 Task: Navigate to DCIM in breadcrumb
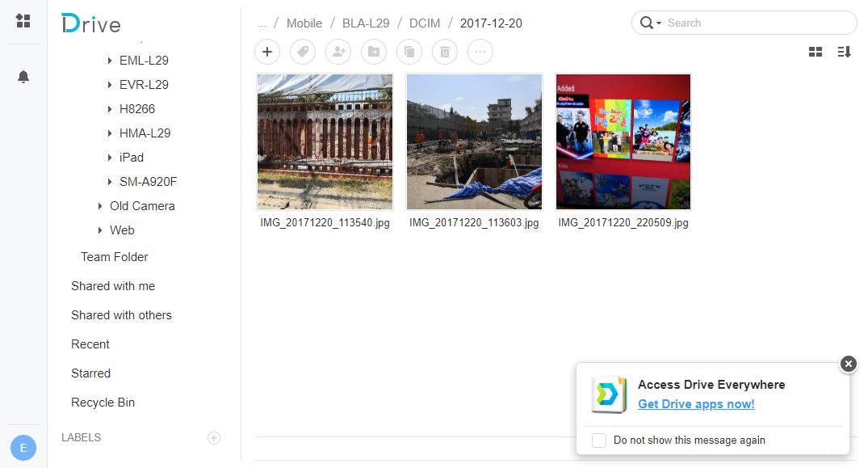pyautogui.click(x=425, y=23)
